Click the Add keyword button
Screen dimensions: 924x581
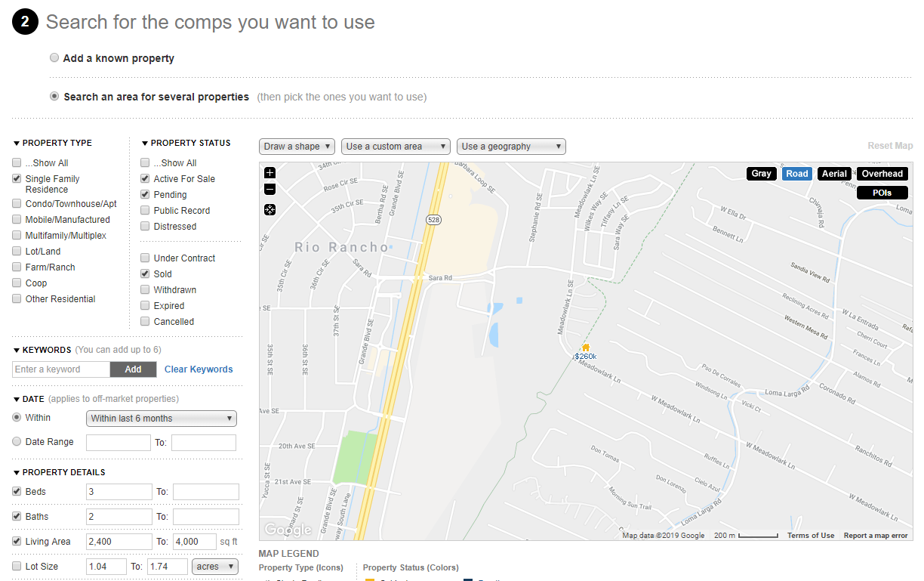pos(133,369)
